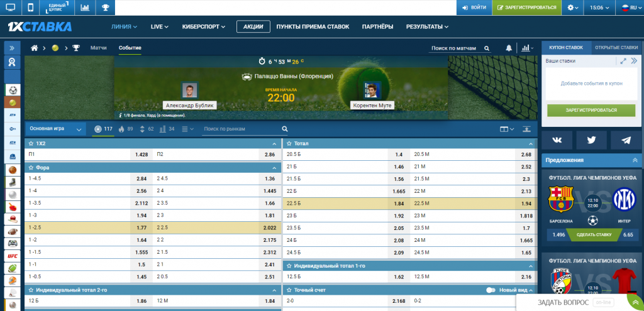Select the П1 odds 1.428
644x311 pixels.
coord(142,154)
